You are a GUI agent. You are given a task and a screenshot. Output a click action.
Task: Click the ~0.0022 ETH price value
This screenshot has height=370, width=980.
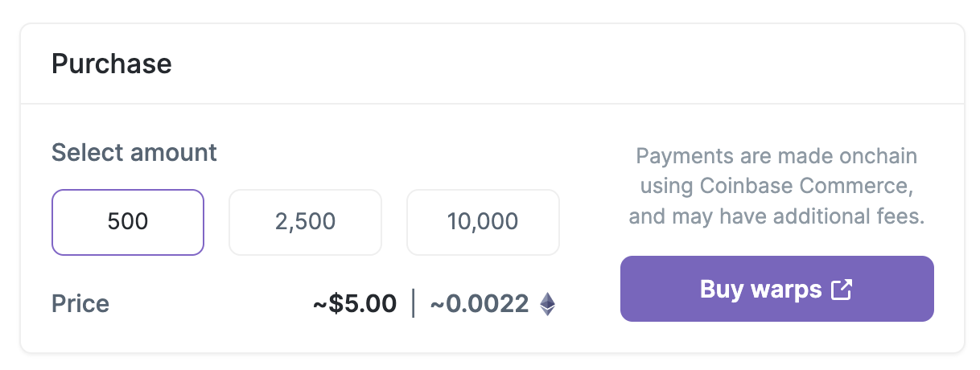click(x=480, y=304)
